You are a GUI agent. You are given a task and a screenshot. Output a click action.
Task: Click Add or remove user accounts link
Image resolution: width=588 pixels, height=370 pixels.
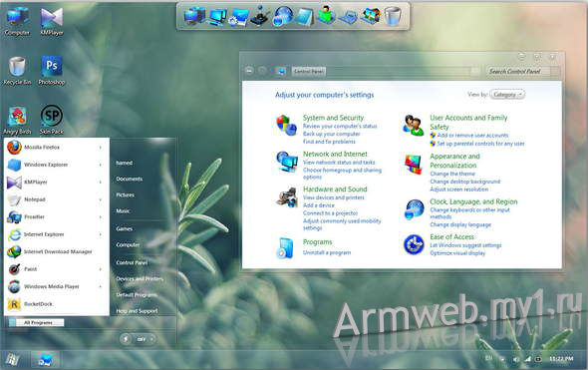coord(472,135)
